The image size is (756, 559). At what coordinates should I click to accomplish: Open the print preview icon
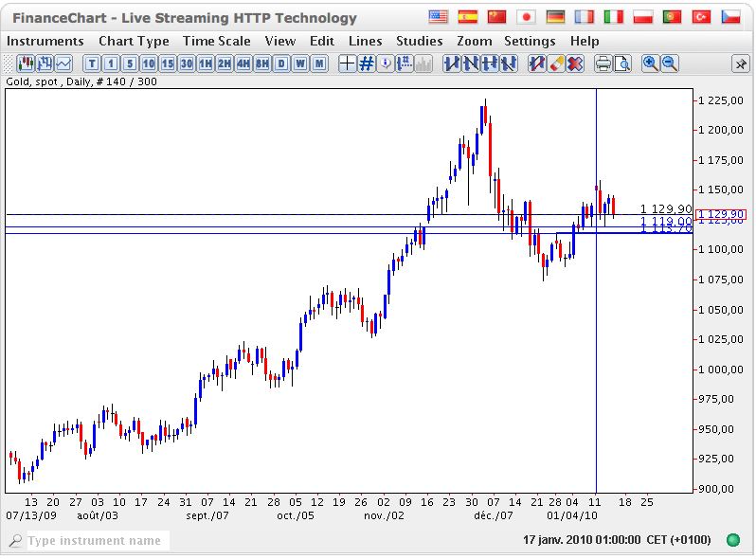(x=621, y=63)
